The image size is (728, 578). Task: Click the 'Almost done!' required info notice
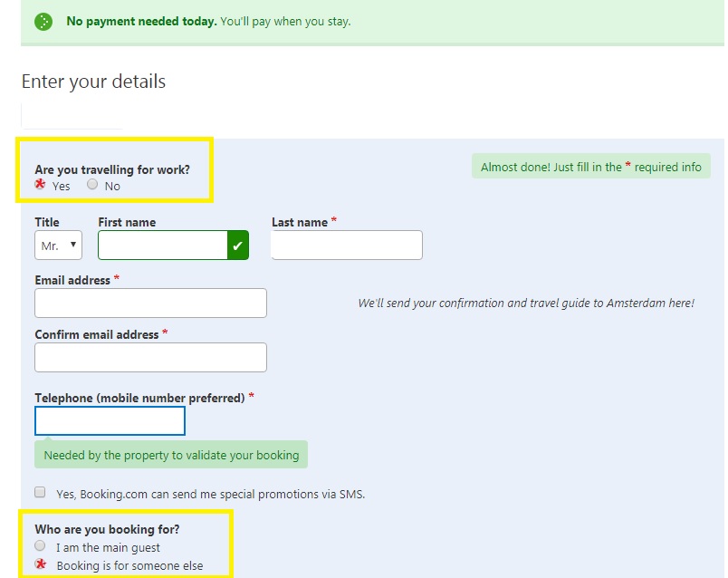tap(590, 167)
